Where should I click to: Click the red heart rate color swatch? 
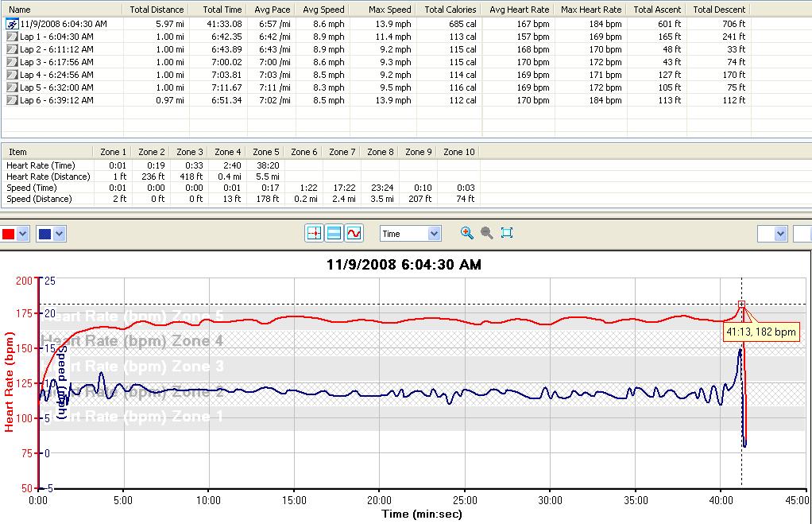pyautogui.click(x=8, y=235)
